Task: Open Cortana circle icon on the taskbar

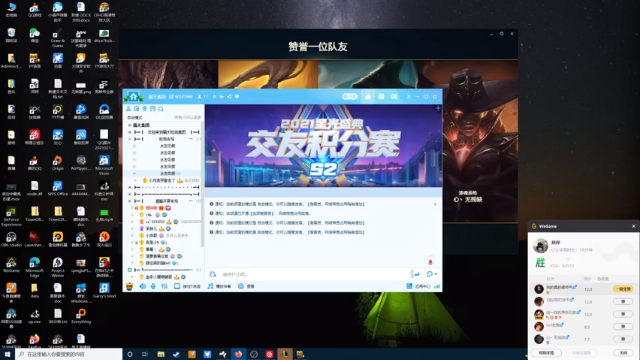Action: tap(130, 354)
